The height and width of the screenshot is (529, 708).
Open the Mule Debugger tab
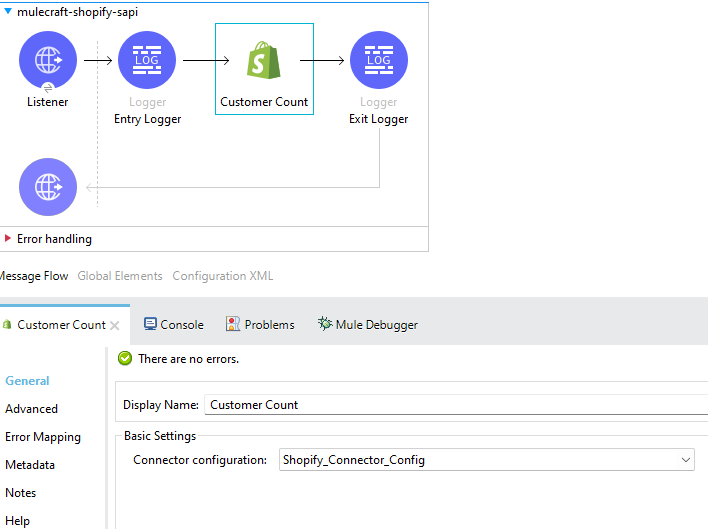(x=367, y=324)
